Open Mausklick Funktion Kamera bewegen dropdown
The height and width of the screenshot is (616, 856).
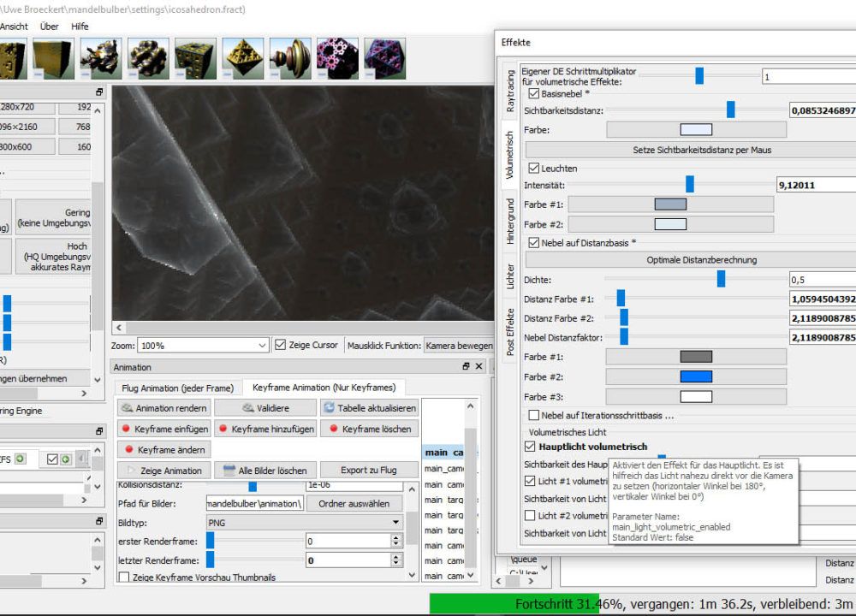click(x=459, y=346)
